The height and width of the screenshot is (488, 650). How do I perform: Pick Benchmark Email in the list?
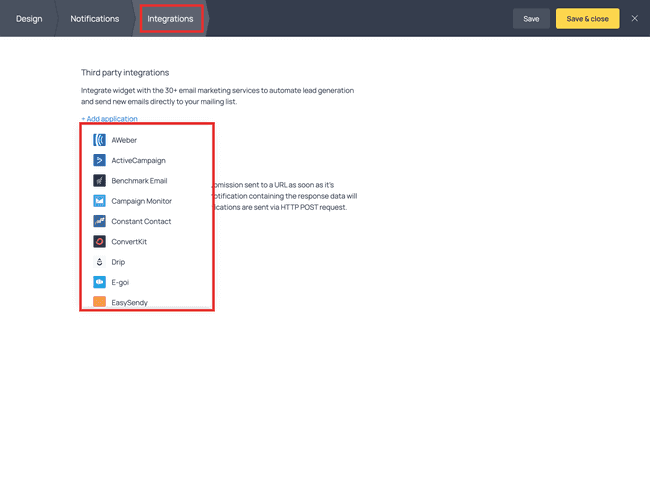(147, 181)
